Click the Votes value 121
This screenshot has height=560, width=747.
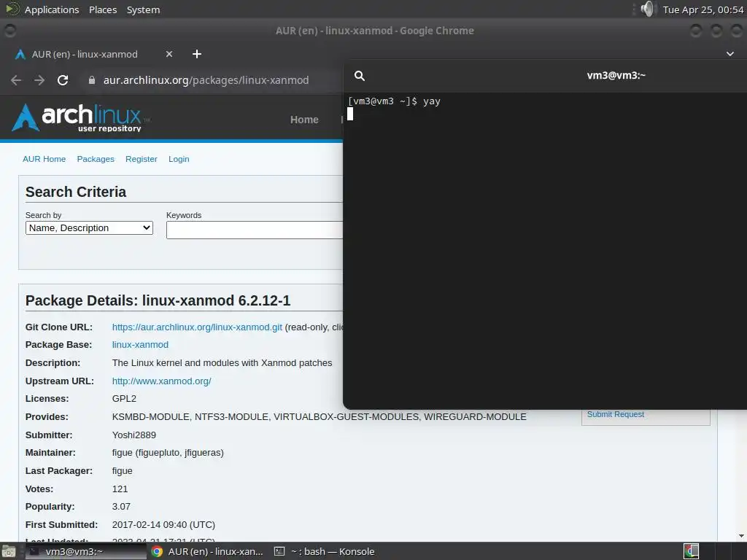tap(120, 489)
